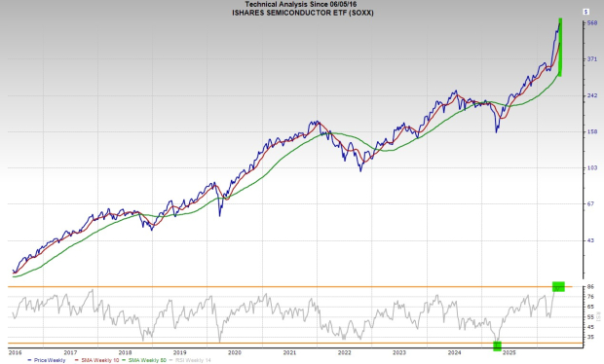Viewport: 604px width, 364px height.
Task: Click the 2019 year label on time axis
Action: [180, 352]
